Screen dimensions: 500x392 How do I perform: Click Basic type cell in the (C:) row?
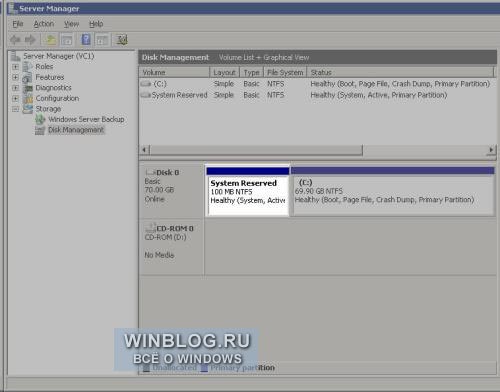tap(251, 84)
